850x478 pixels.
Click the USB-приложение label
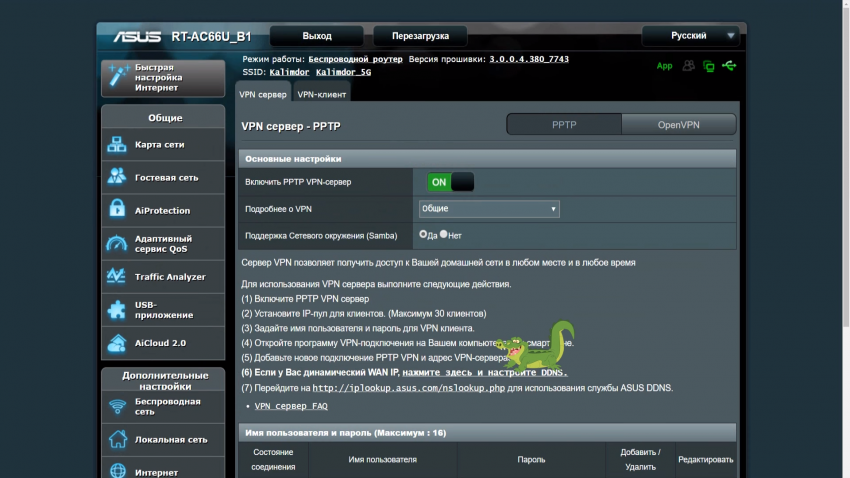(164, 310)
